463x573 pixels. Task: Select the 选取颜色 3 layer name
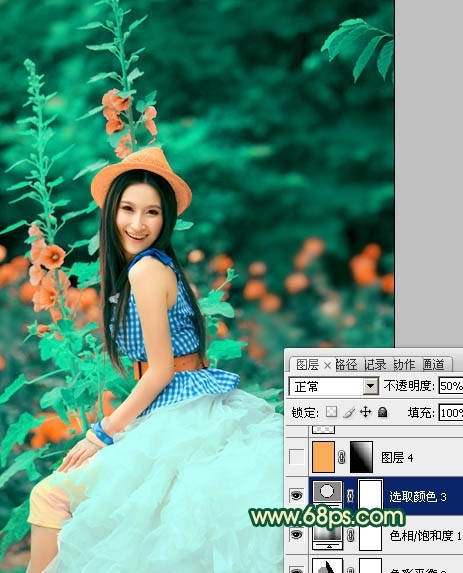[x=418, y=497]
